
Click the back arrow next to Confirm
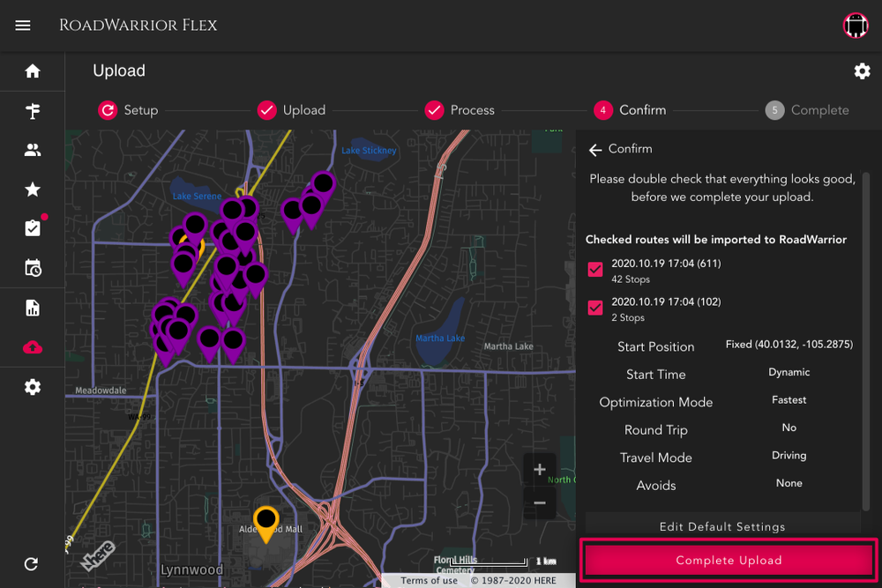[x=595, y=150]
